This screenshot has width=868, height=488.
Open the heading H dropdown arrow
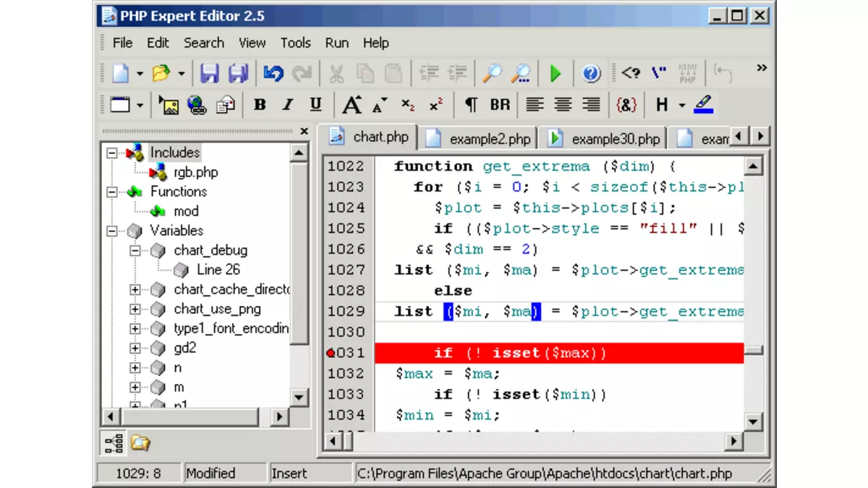click(x=681, y=106)
